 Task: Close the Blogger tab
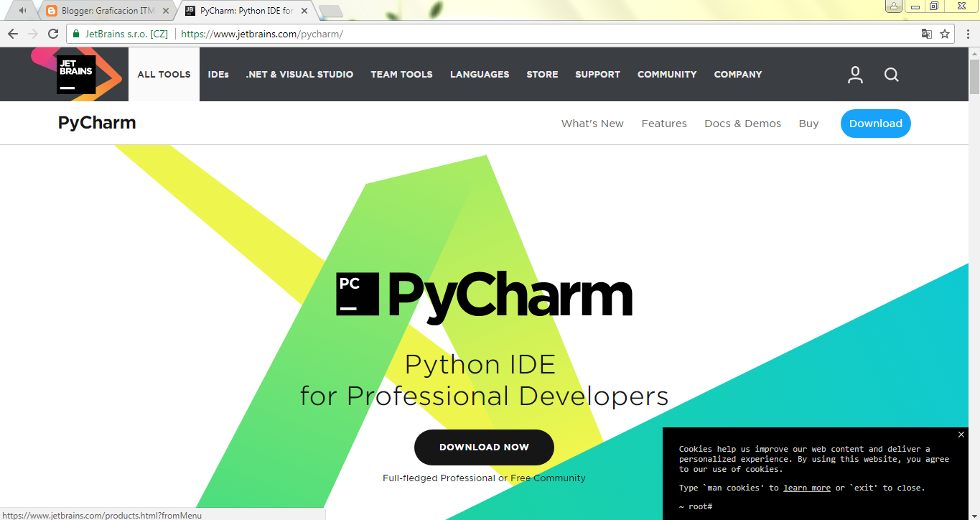click(x=166, y=11)
